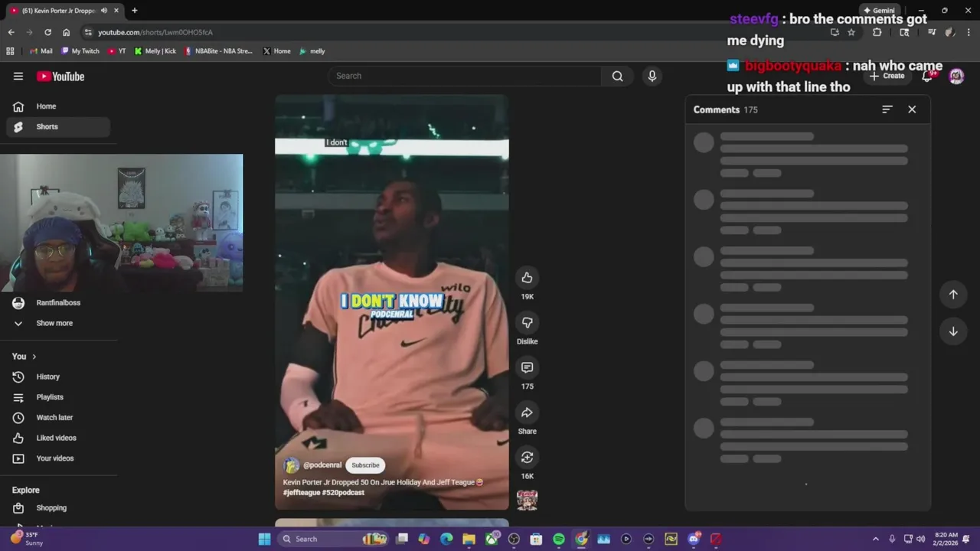Viewport: 980px width, 551px height.
Task: Open the @podcenral channel link
Action: pyautogui.click(x=322, y=465)
